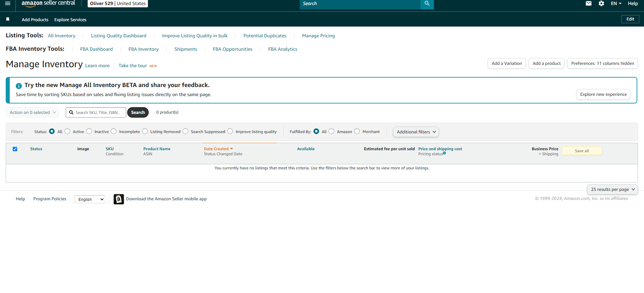Open the 25 results per page dropdown
Screen dimensions: 644x293
pyautogui.click(x=612, y=189)
